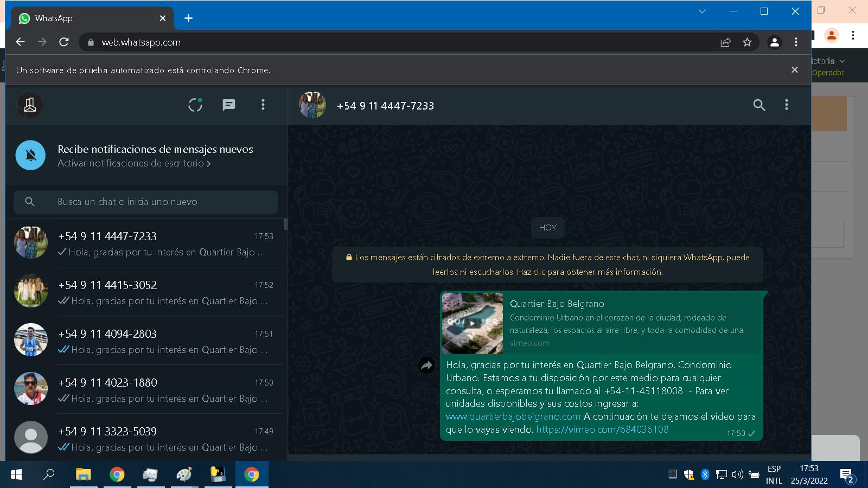Open the Bluetooth tray icon
The width and height of the screenshot is (868, 488).
click(705, 474)
